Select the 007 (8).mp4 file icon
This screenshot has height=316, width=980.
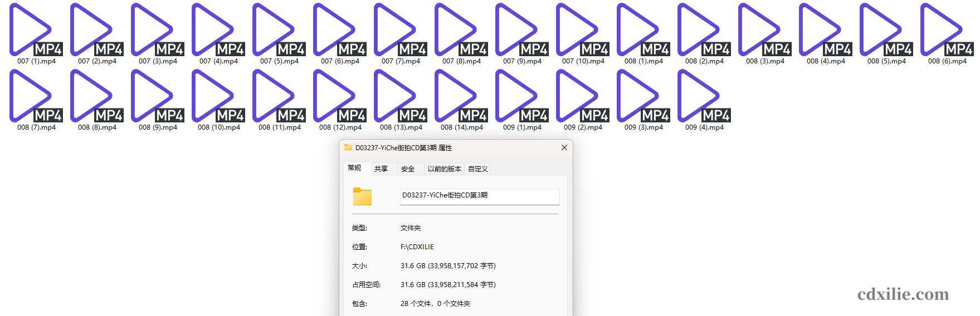461,30
